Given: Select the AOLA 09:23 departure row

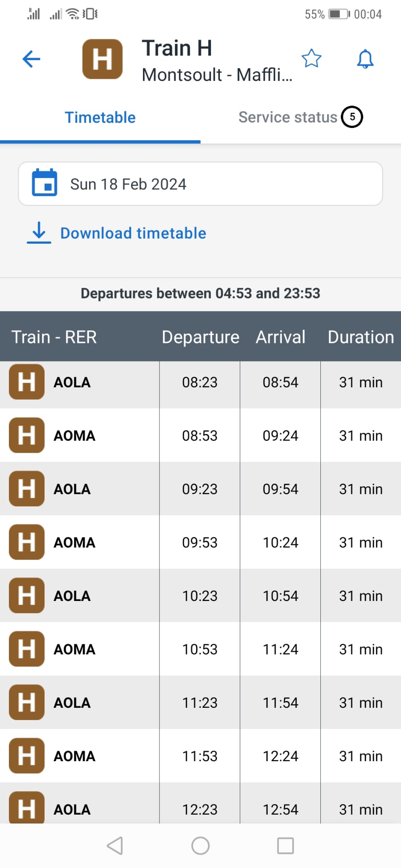Looking at the screenshot, I should pyautogui.click(x=200, y=489).
